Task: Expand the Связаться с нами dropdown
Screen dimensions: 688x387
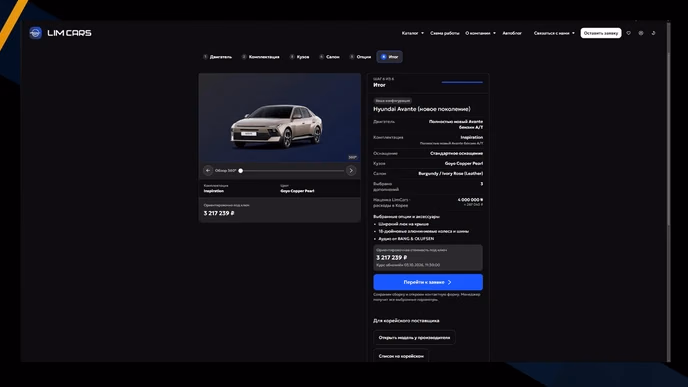Action: tap(554, 33)
